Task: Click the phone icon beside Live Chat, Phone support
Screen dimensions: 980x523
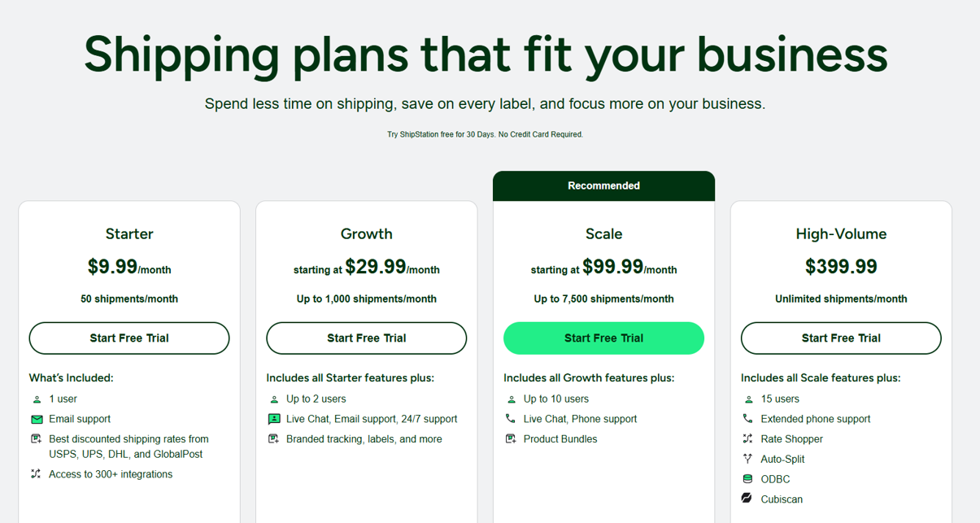Action: click(x=512, y=419)
